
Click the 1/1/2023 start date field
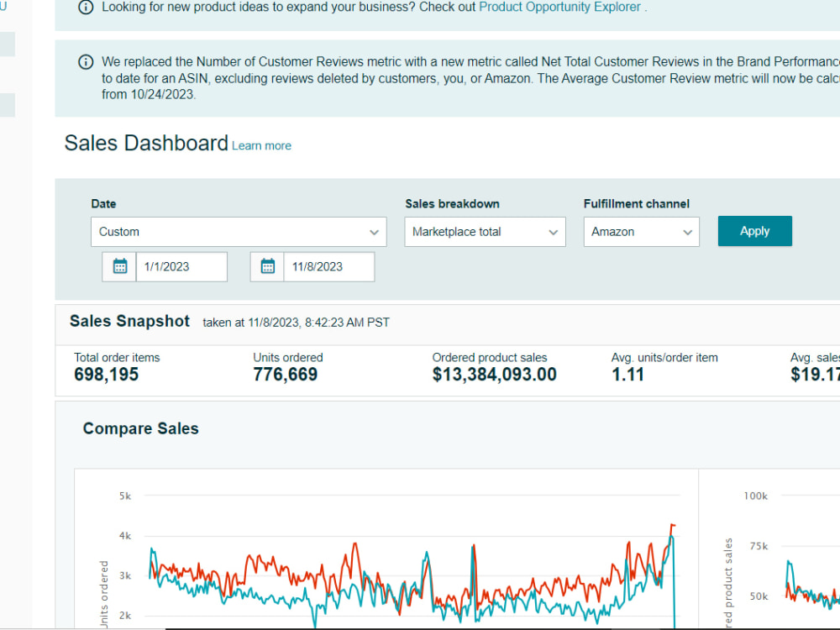coord(181,266)
